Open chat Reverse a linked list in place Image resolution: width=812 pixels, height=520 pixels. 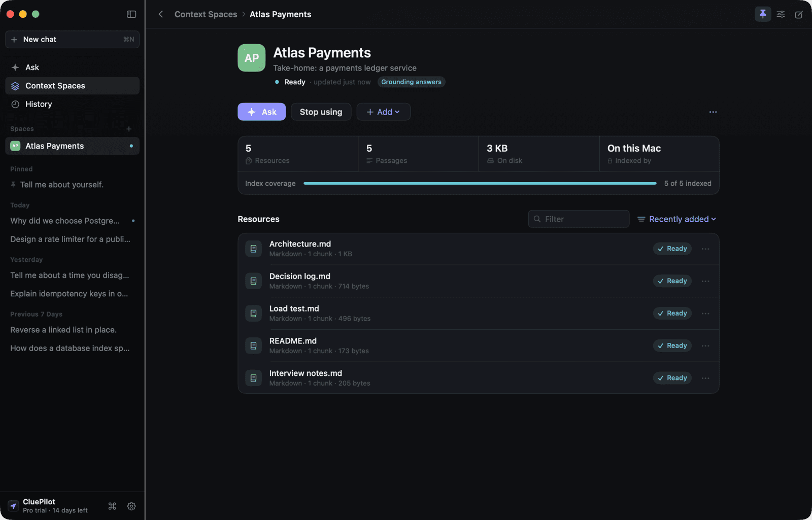click(72, 330)
